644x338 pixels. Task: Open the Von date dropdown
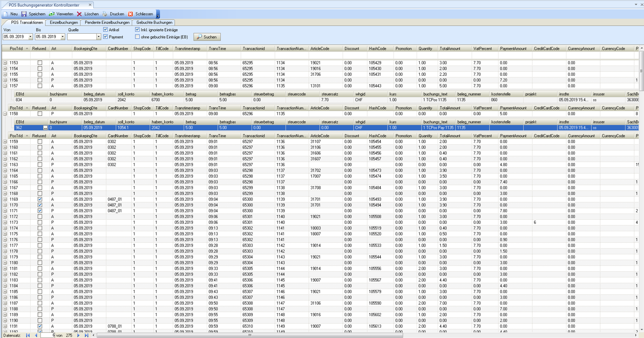pos(30,37)
